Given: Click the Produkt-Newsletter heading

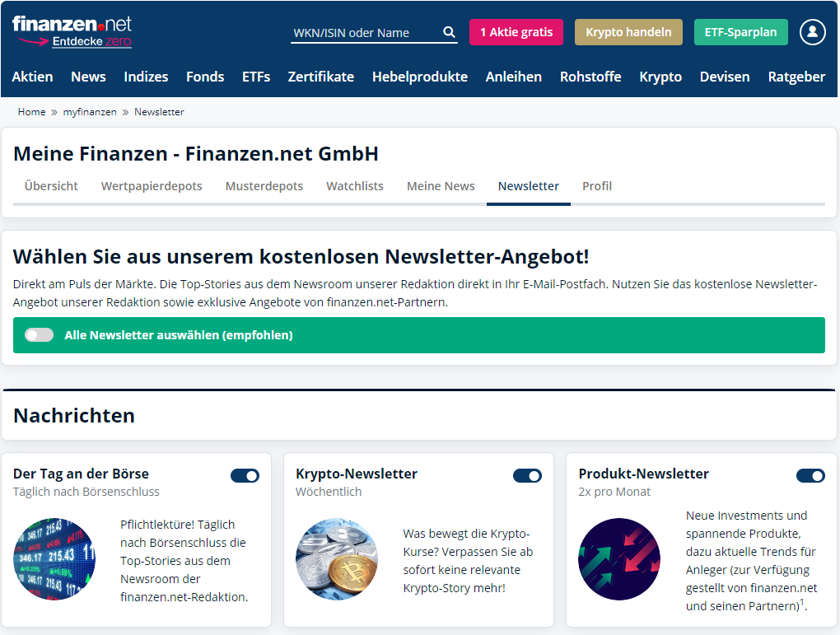Looking at the screenshot, I should point(643,474).
